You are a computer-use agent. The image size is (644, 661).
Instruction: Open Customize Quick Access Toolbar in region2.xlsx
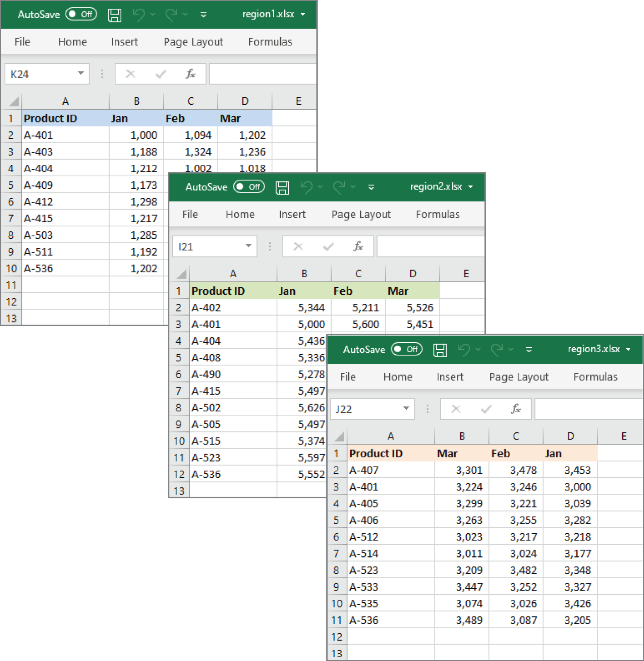coord(371,187)
